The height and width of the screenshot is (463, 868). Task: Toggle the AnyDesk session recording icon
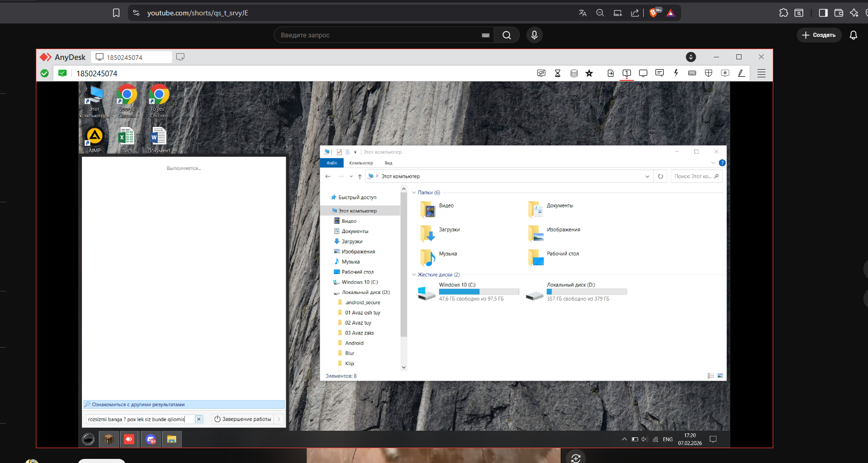725,73
